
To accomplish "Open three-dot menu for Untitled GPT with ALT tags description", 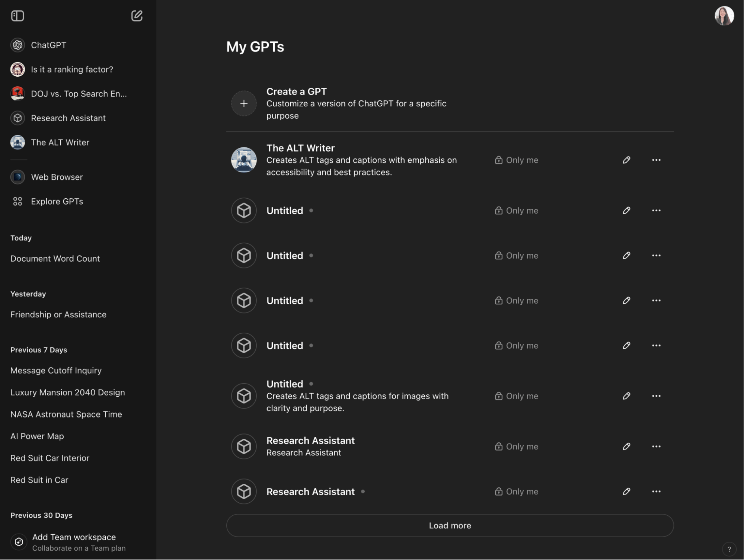I will [x=656, y=396].
